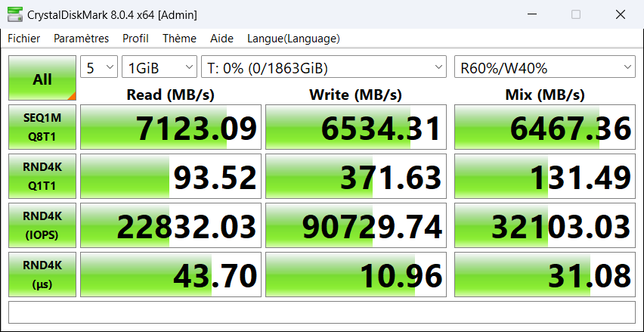Open the Thème menu
This screenshot has width=644, height=332.
point(179,39)
